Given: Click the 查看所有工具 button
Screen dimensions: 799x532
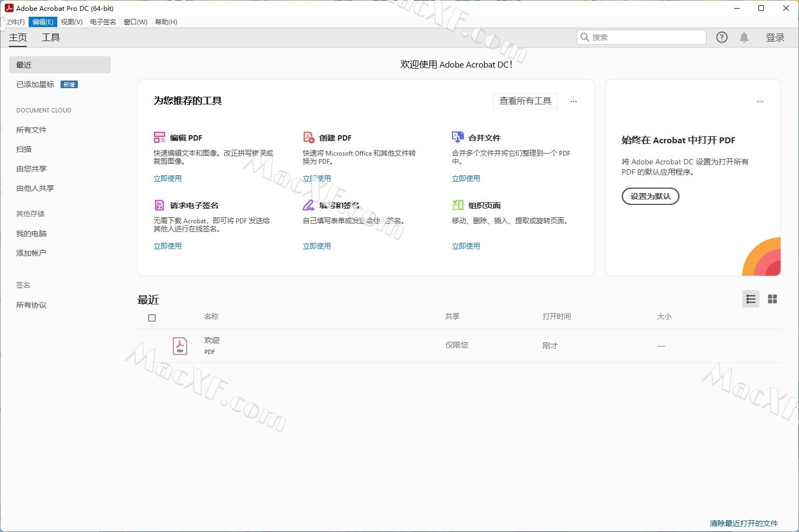Looking at the screenshot, I should 525,101.
